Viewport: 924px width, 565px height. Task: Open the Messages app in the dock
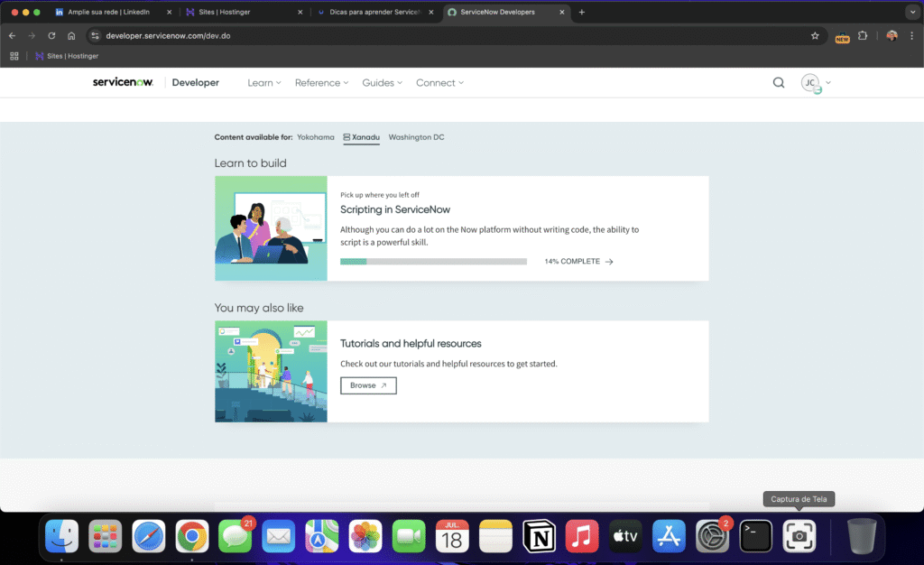point(236,536)
